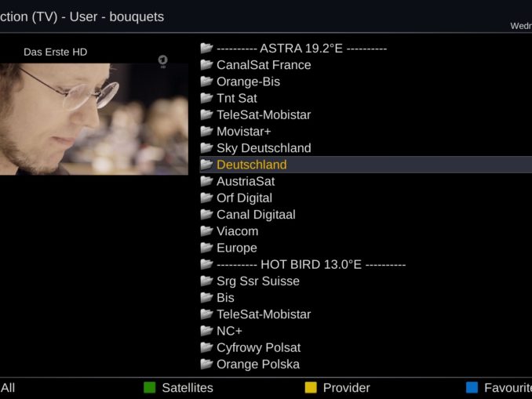532x399 pixels.
Task: Click the folder icon beside Sky Deutschland
Action: click(206, 147)
